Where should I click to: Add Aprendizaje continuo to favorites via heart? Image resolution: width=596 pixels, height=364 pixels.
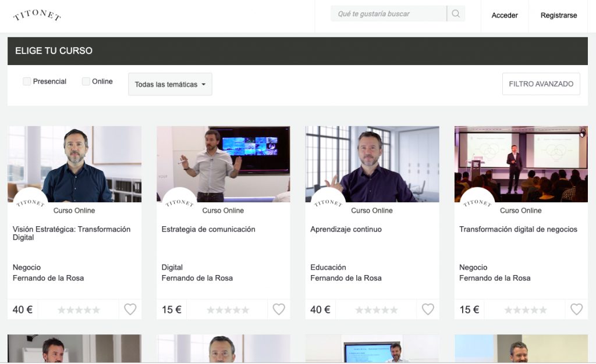click(x=428, y=309)
